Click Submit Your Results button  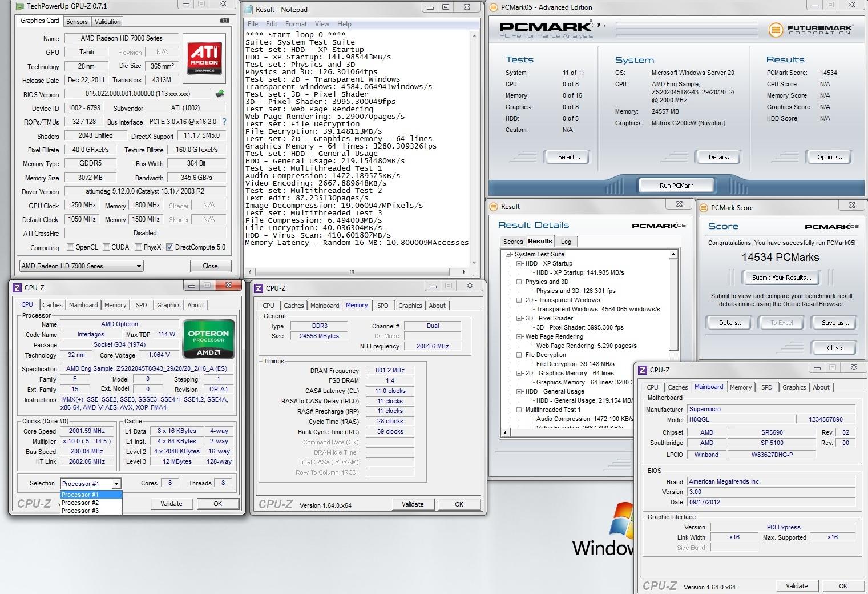781,278
